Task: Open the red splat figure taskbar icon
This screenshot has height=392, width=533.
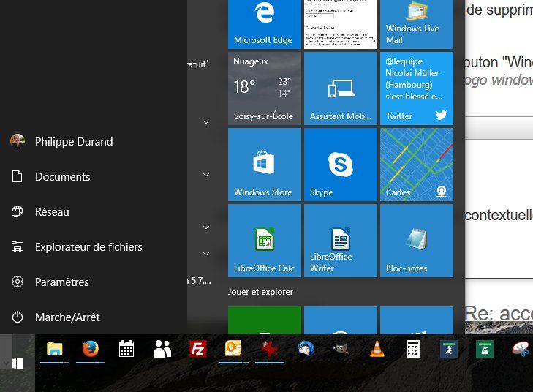Action: [270, 349]
